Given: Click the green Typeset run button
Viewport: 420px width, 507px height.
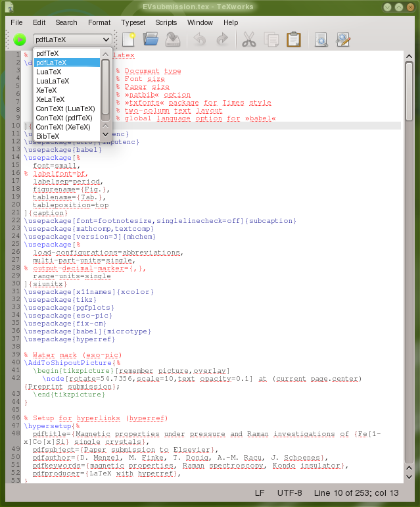Looking at the screenshot, I should (x=20, y=39).
